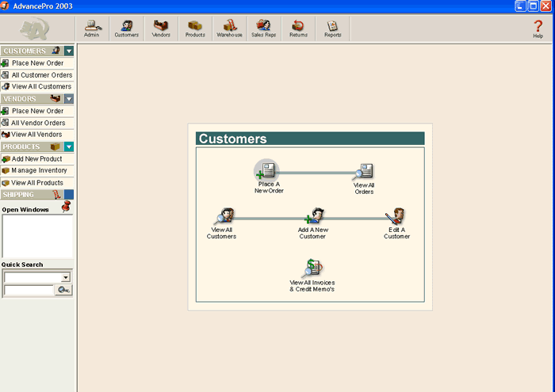555x392 pixels.
Task: Open the Returns toolbar icon
Action: coord(298,29)
